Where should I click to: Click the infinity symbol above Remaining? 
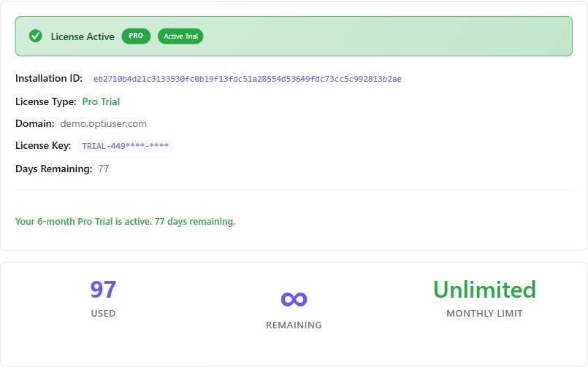point(294,299)
